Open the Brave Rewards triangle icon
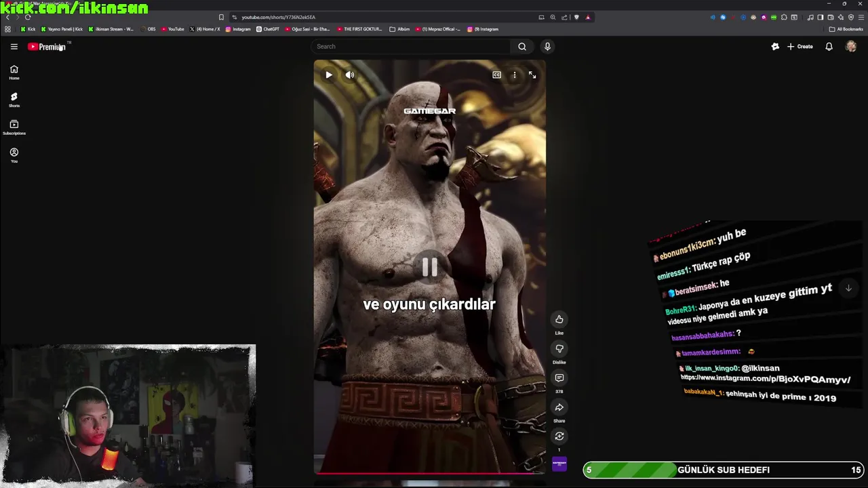This screenshot has height=488, width=868. pos(588,17)
